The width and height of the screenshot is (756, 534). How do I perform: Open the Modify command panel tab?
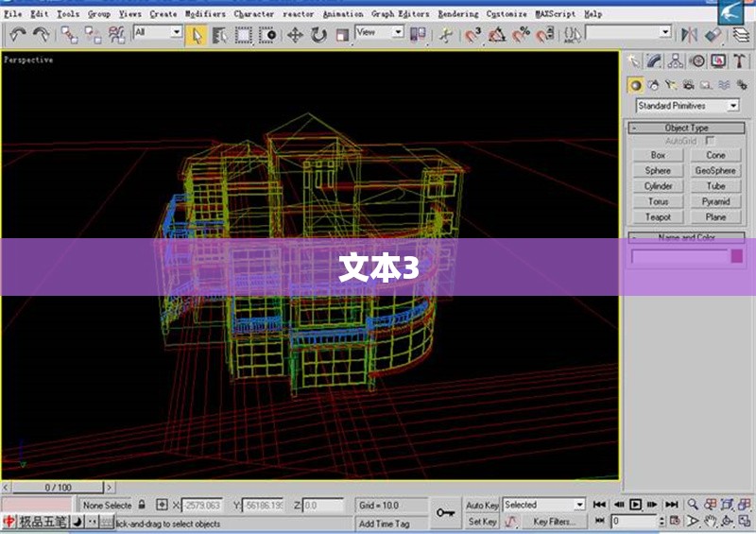[655, 61]
